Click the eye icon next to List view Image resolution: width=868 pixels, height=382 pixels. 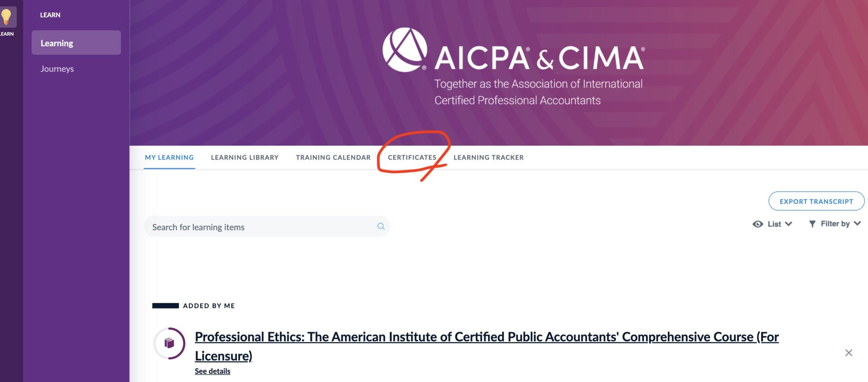pos(758,223)
